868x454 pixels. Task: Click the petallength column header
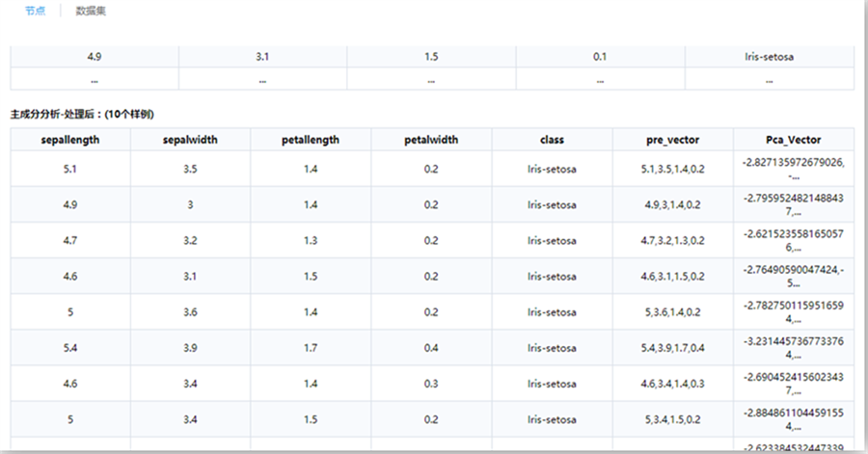pyautogui.click(x=310, y=140)
